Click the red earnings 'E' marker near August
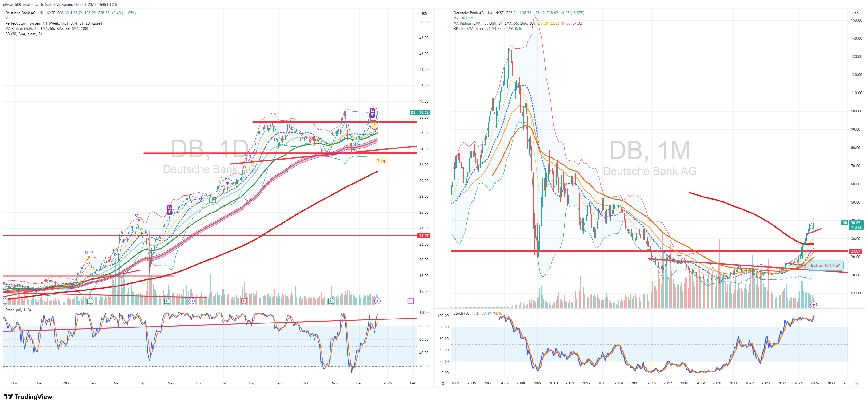 244,301
